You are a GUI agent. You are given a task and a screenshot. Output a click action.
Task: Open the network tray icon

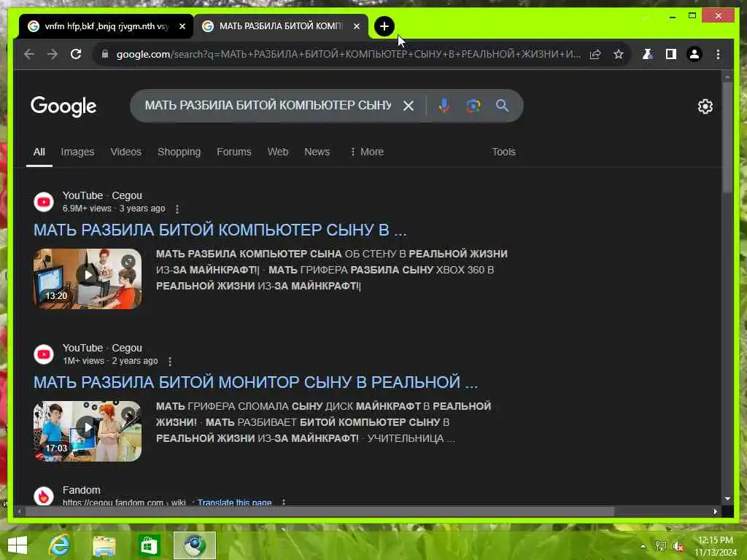pyautogui.click(x=661, y=546)
